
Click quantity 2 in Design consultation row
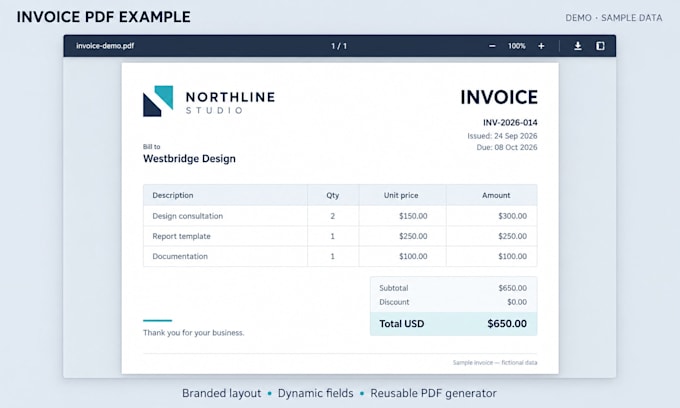(333, 216)
